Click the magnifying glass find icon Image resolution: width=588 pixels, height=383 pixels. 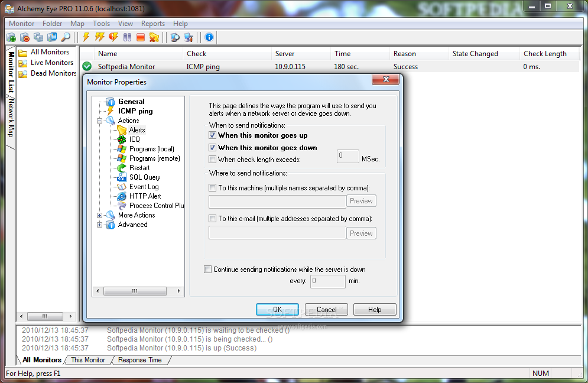(66, 37)
